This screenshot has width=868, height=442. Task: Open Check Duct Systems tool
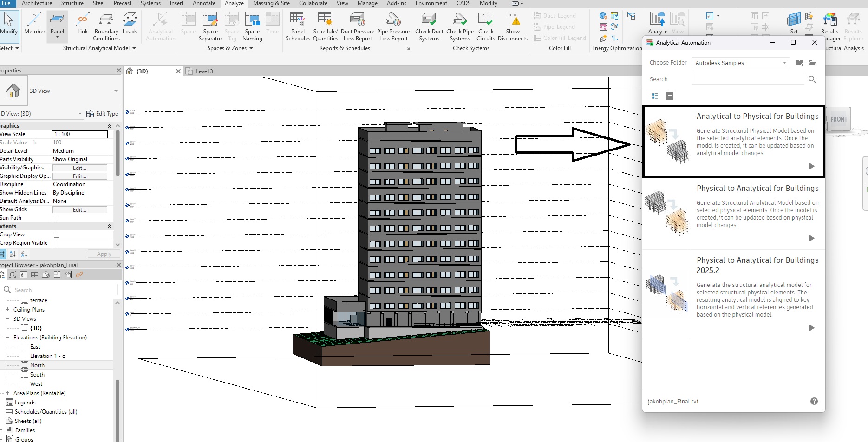click(429, 21)
